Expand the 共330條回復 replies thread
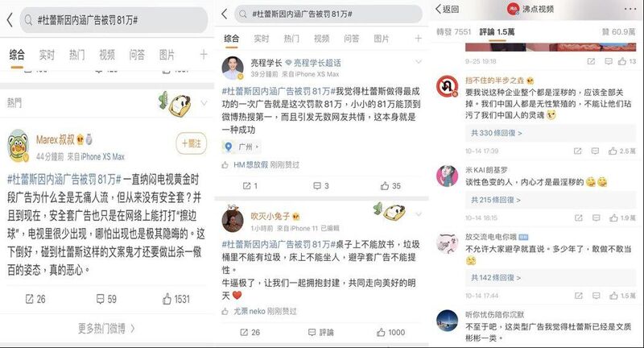Screen dimensions: 644x348 tap(496, 133)
